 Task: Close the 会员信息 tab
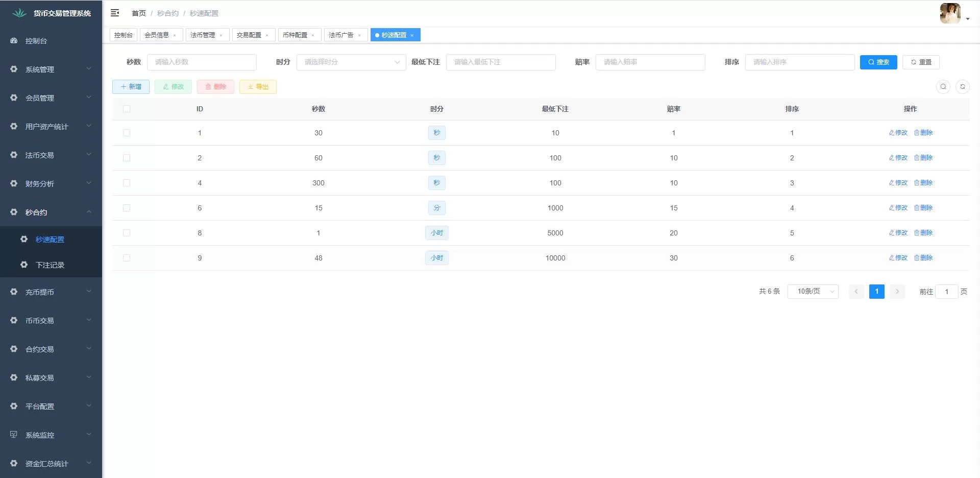click(x=175, y=35)
